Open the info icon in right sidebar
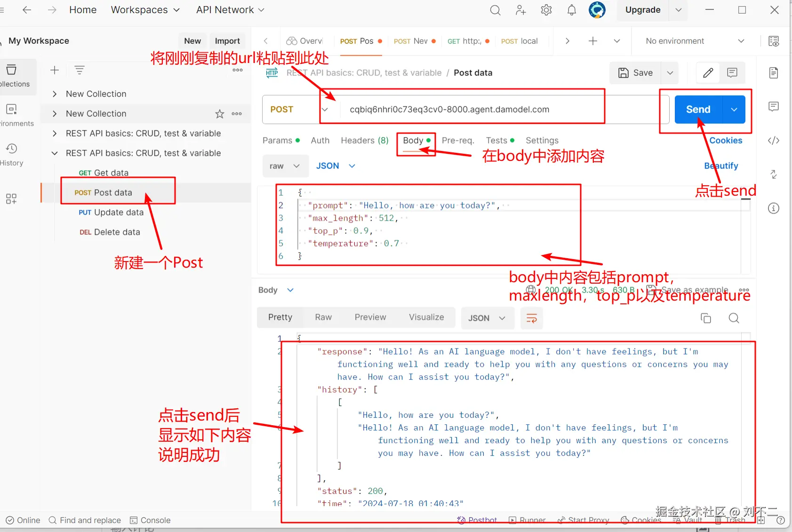 point(774,208)
